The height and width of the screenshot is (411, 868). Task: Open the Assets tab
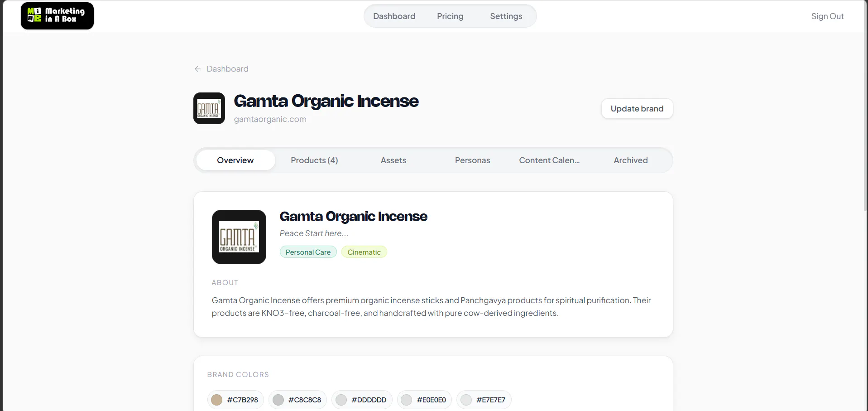(393, 160)
